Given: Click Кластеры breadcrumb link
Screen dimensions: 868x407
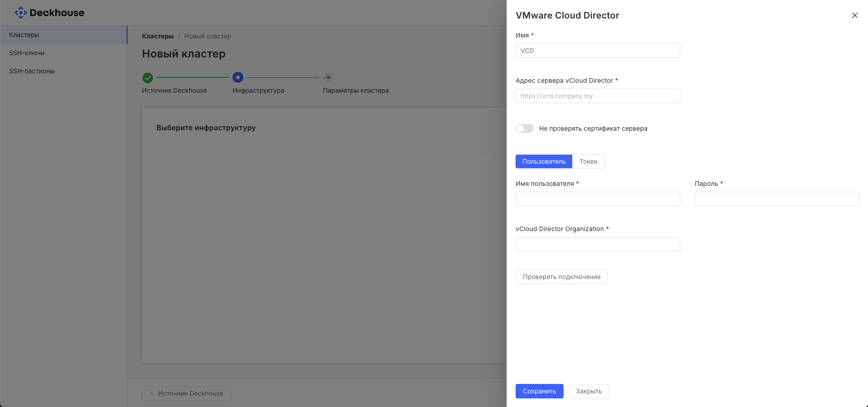Looking at the screenshot, I should [x=157, y=36].
